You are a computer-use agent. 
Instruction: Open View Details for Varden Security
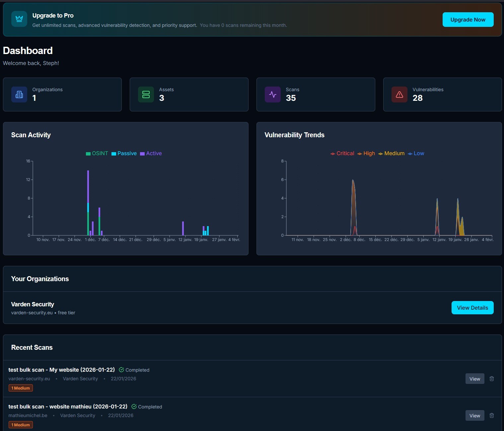472,308
